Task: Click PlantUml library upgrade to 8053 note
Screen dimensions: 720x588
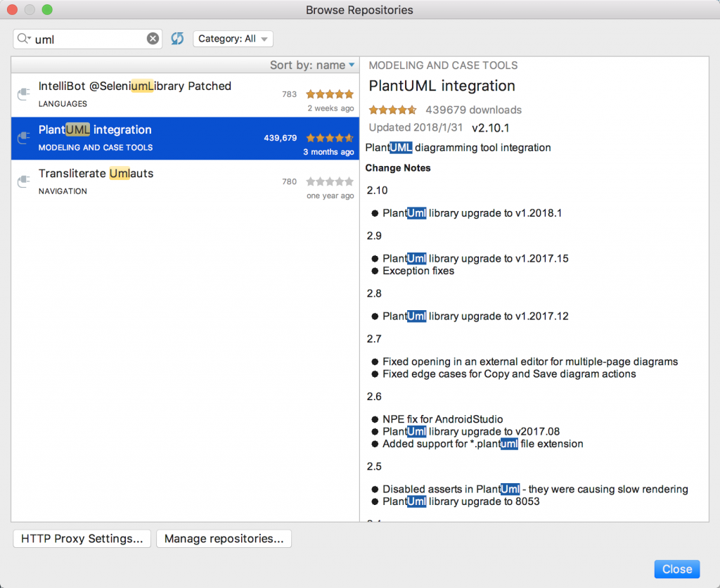Action: coord(461,501)
